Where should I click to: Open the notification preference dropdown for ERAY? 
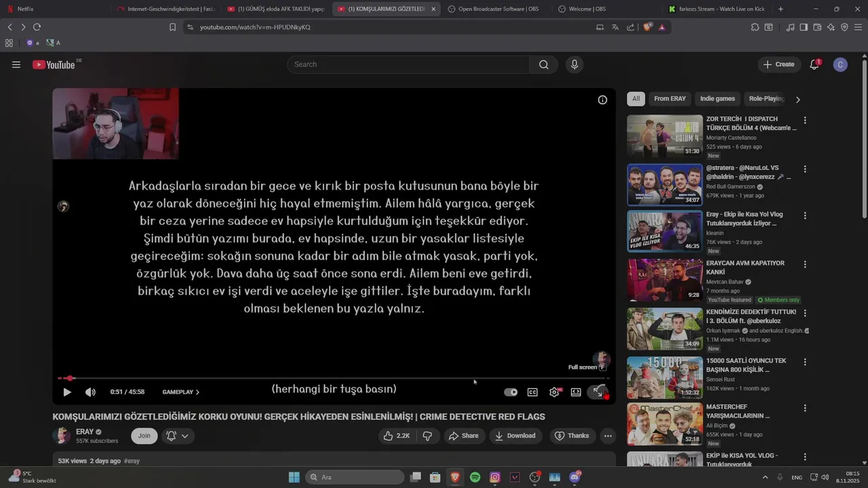tap(178, 436)
